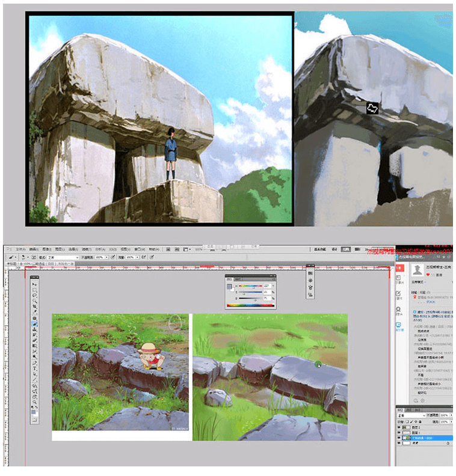Viewport: 456px width, 476px height.
Task: Toggle lock position in Layers panel
Action: [416, 422]
